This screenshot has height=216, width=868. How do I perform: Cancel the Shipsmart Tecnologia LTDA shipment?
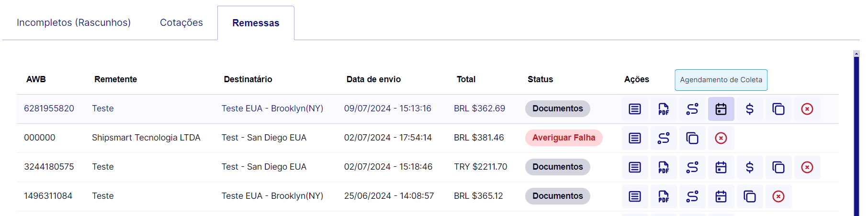(721, 138)
